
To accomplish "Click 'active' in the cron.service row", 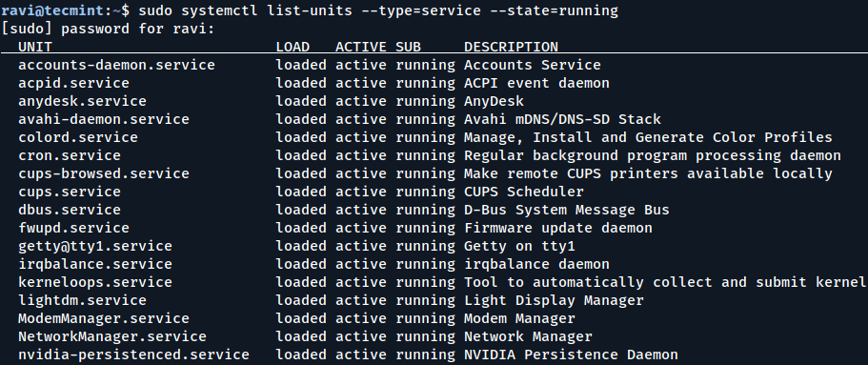I will pos(361,155).
